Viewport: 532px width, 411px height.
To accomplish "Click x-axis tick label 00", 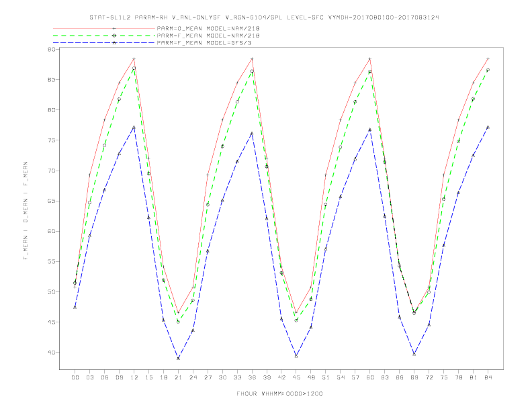I will pyautogui.click(x=75, y=377).
